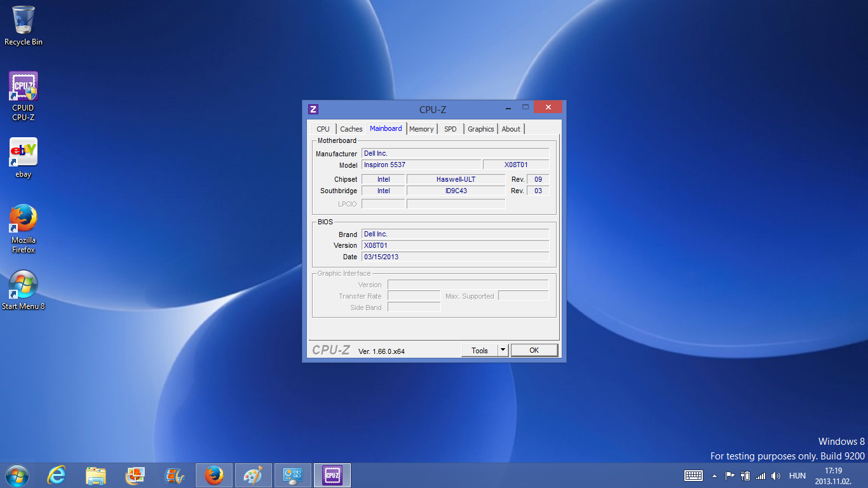
Task: Click the CPU-Z logo in the title bar
Action: pos(313,109)
